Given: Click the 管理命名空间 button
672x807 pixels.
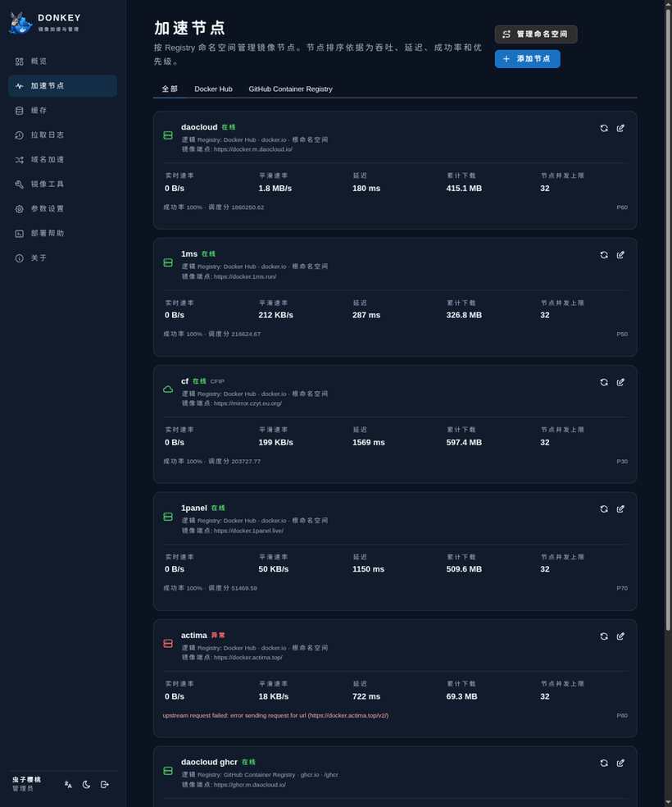Looking at the screenshot, I should (536, 34).
